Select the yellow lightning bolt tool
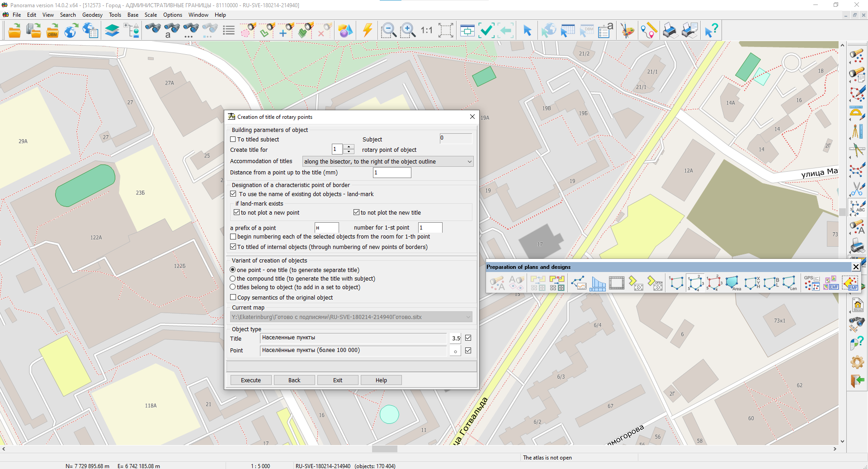Screen dimensions: 868x469 [x=367, y=31]
